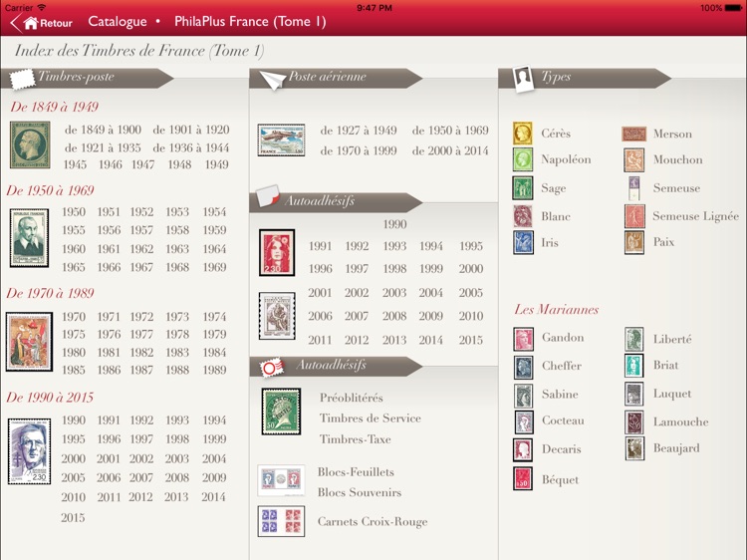The image size is (747, 560).
Task: Select the Lamouche Marianne stamp icon
Action: (634, 422)
